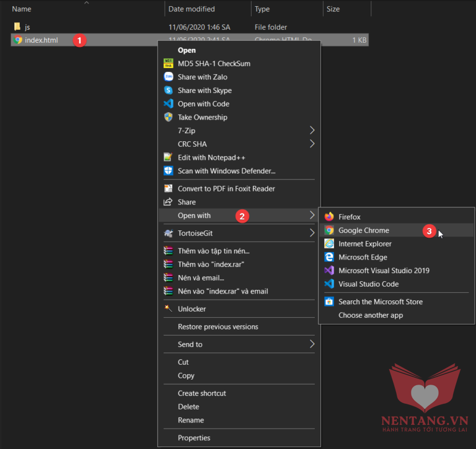Click the Microsoft Edge icon
Image resolution: width=476 pixels, height=449 pixels.
329,258
